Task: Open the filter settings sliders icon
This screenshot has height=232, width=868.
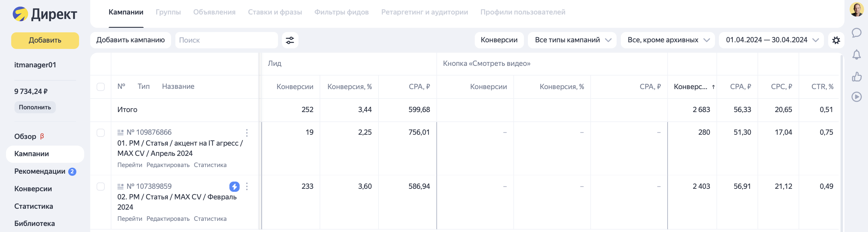Action: [x=290, y=40]
